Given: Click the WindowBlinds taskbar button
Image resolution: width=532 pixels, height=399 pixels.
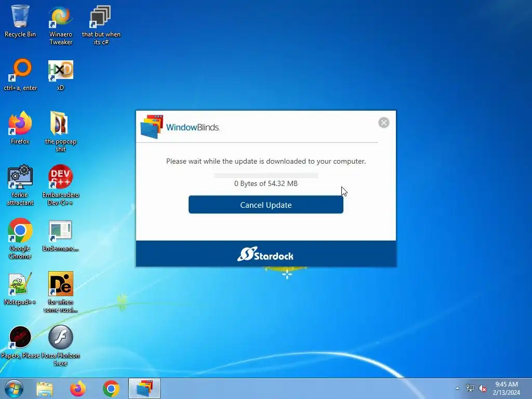Looking at the screenshot, I should point(144,389).
